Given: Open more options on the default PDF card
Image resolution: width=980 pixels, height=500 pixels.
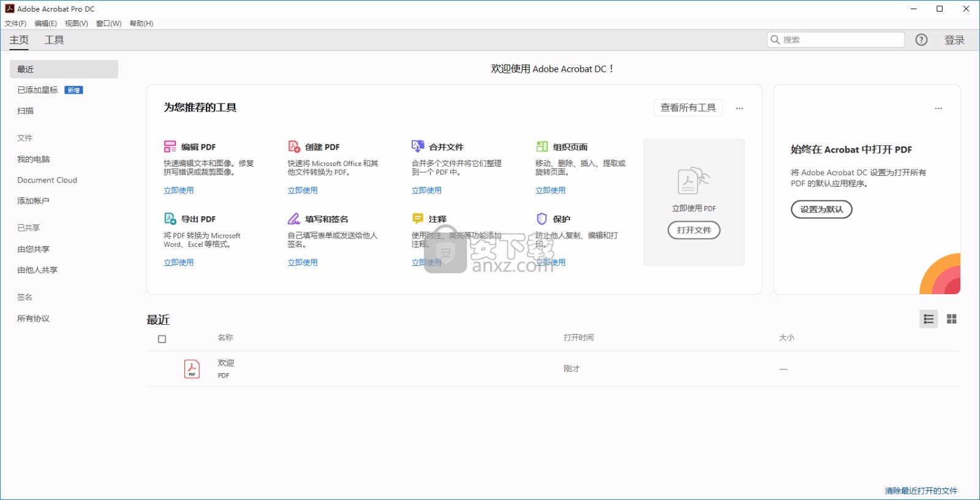Looking at the screenshot, I should click(x=938, y=108).
